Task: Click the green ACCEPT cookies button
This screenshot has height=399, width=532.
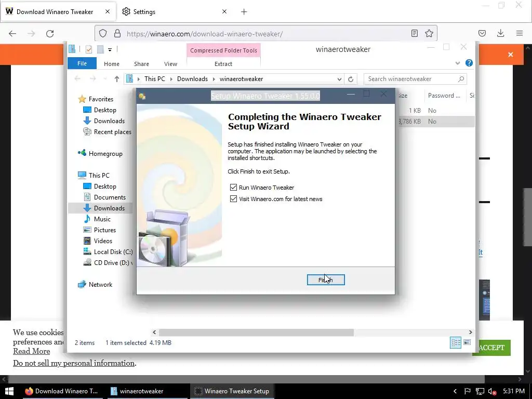Action: 491,348
